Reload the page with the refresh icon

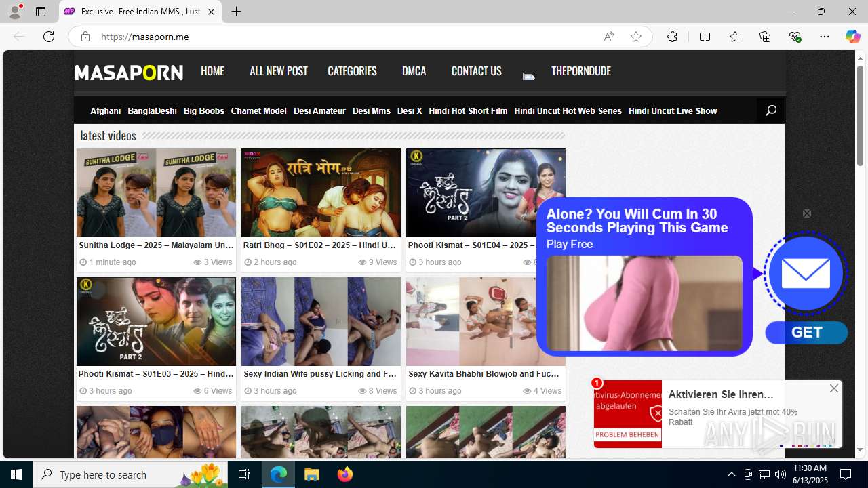point(49,37)
